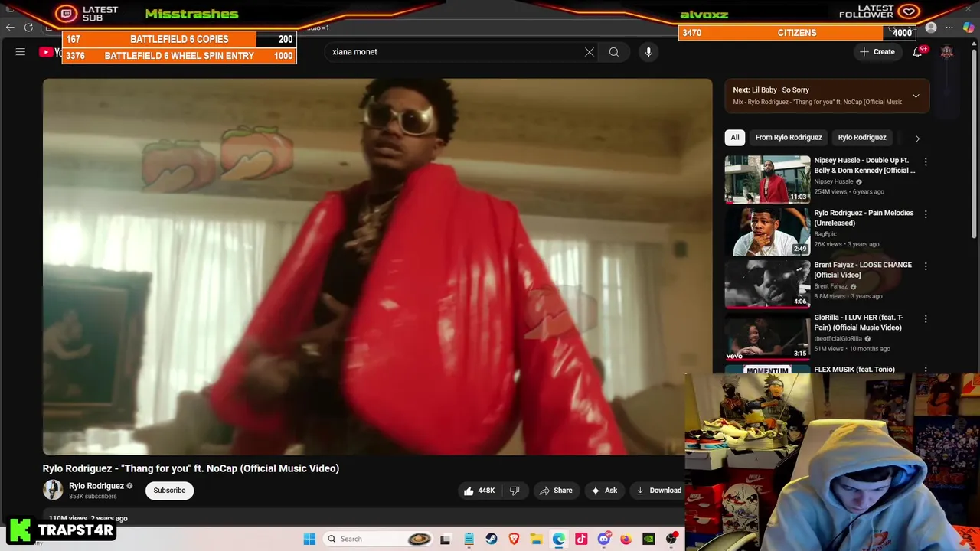Switch to Microsoft Edge on the taskbar

coord(559,539)
